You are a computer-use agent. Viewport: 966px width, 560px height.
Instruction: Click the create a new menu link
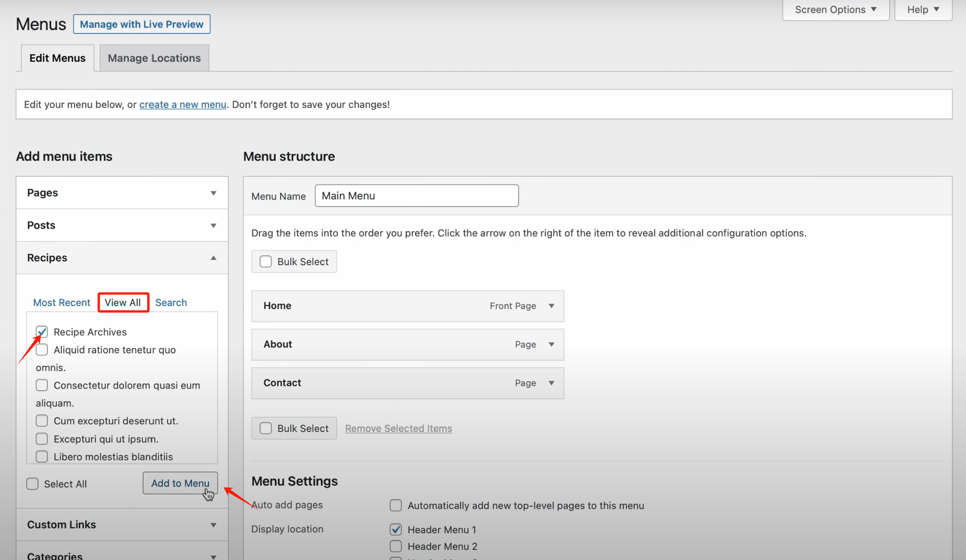point(182,104)
